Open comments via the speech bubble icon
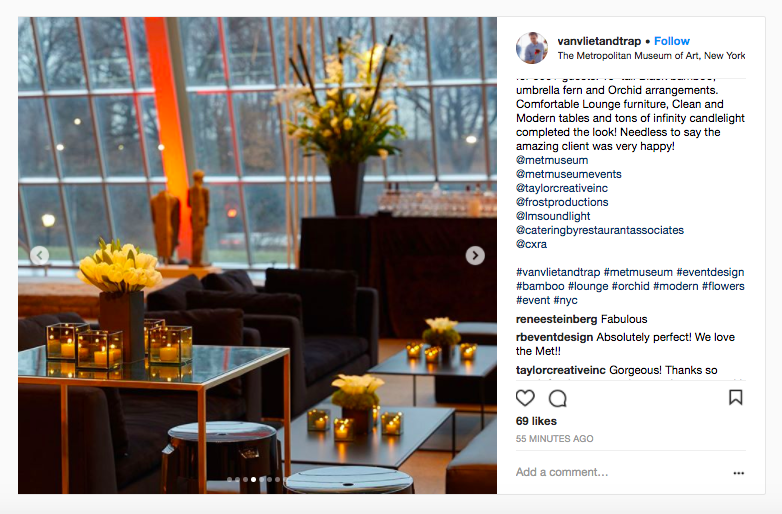 coord(558,398)
